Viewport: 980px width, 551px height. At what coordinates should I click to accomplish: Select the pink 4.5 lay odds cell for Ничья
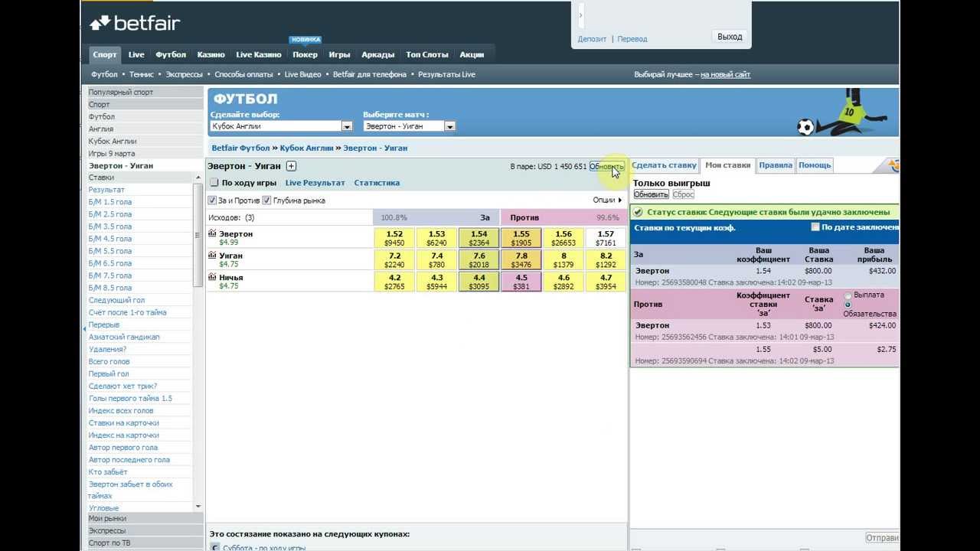click(x=521, y=282)
